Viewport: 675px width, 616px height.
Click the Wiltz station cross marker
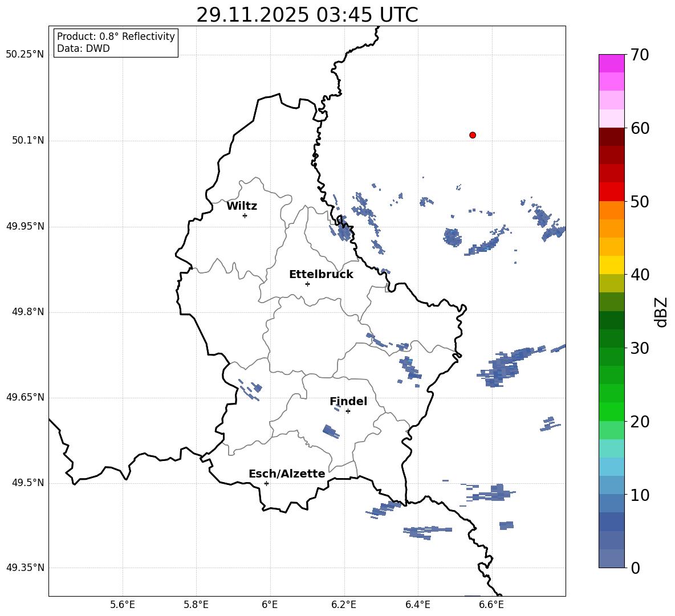(x=245, y=215)
